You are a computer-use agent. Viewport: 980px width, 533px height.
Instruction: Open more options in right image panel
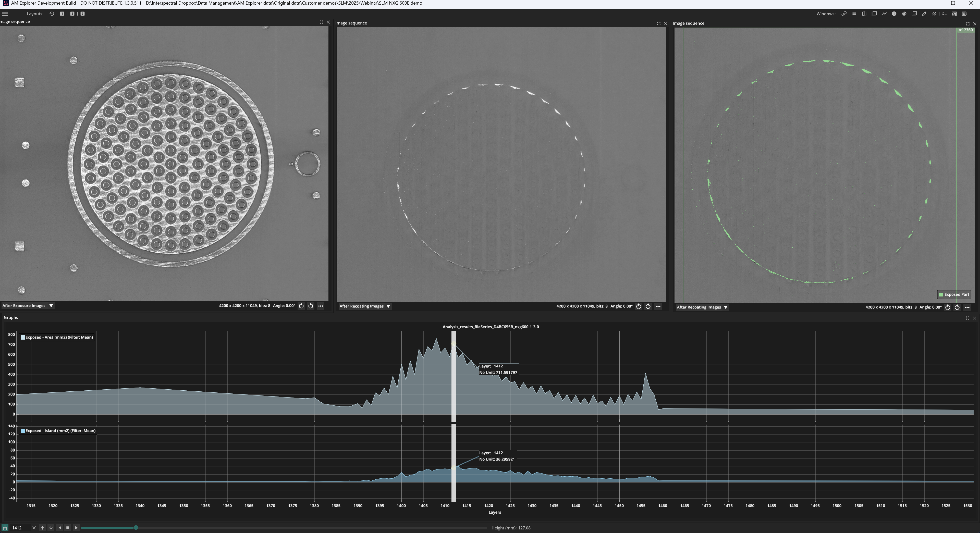pyautogui.click(x=967, y=307)
